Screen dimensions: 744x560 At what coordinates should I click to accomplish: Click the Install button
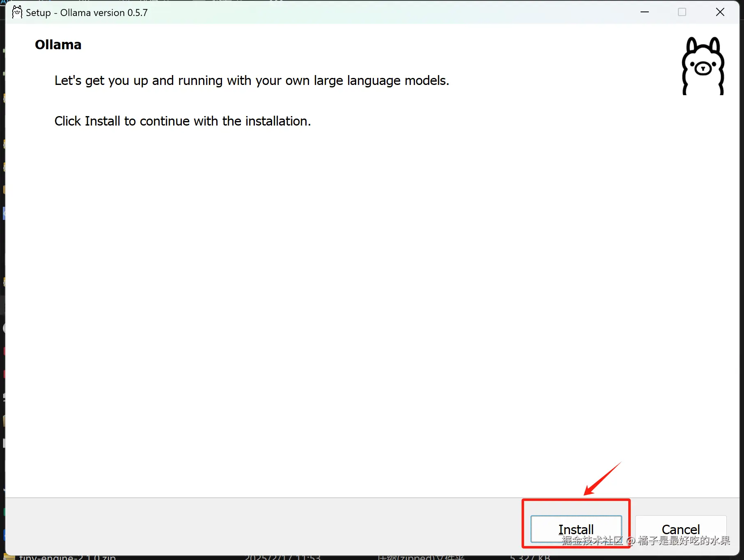576,529
